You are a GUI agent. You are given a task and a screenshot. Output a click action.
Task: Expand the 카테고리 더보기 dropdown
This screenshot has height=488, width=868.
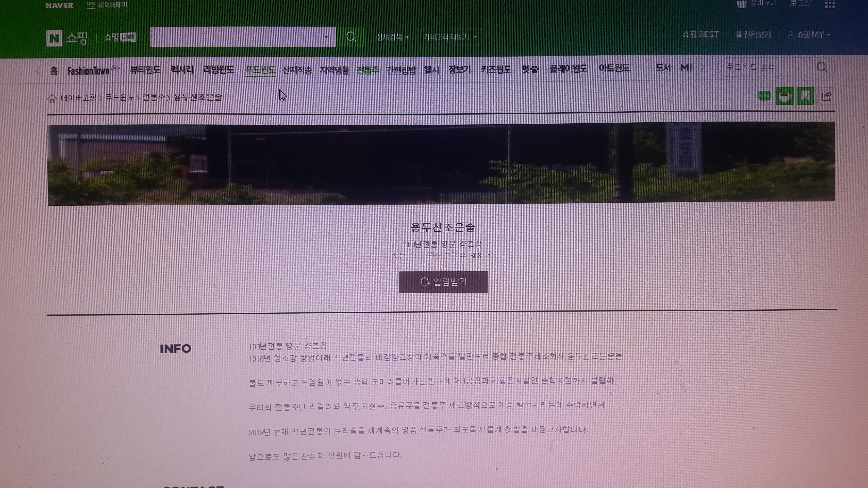click(450, 37)
